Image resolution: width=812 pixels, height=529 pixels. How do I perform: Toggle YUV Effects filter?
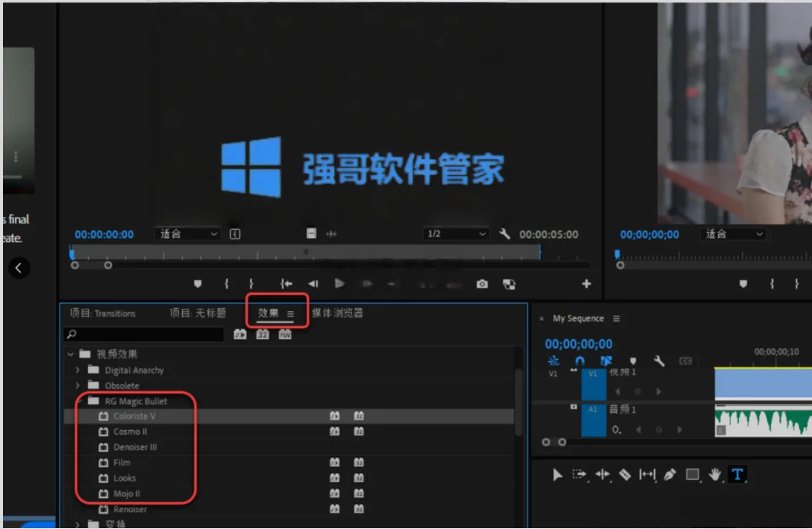tap(285, 335)
